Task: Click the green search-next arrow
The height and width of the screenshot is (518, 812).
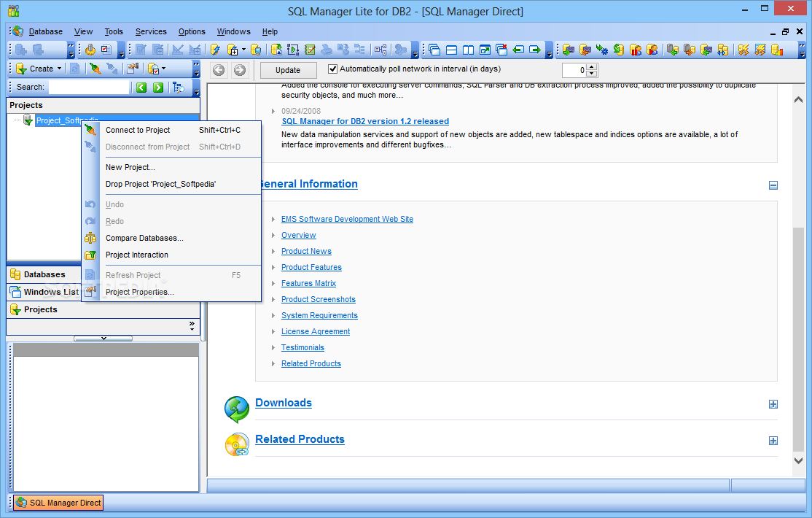Action: tap(158, 87)
